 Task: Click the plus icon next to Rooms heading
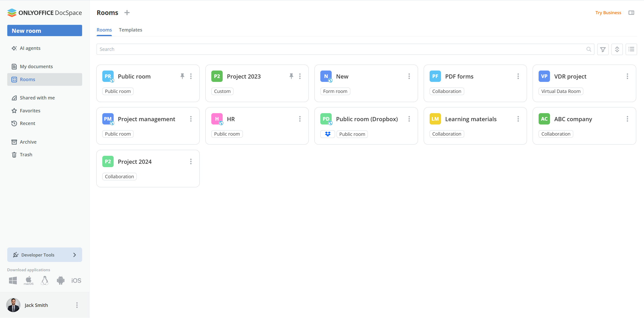coord(127,13)
